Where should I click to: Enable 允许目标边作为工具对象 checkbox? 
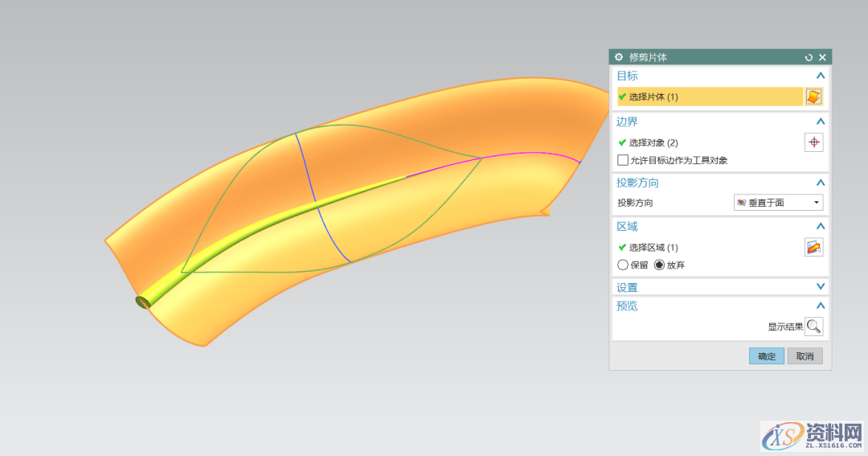623,160
